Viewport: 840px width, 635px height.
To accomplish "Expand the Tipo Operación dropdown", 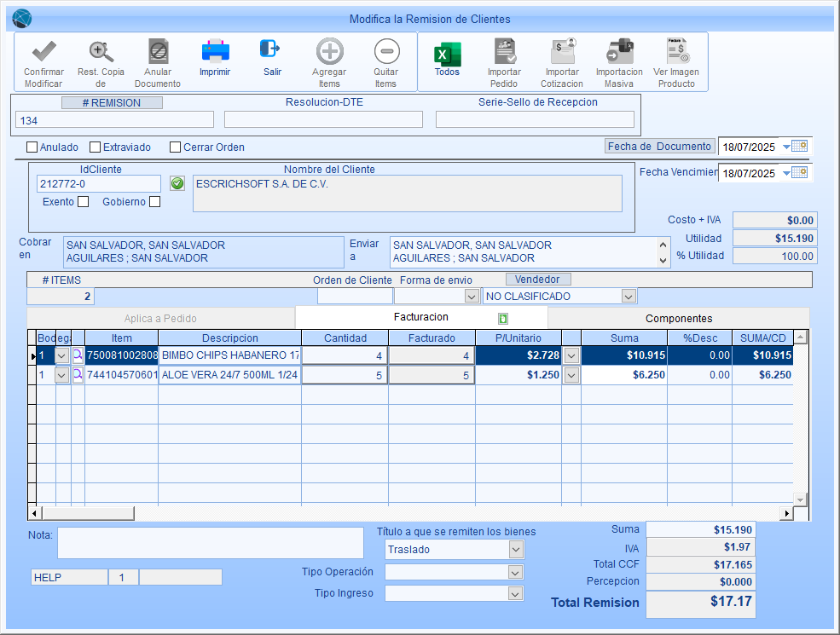I will click(x=515, y=572).
